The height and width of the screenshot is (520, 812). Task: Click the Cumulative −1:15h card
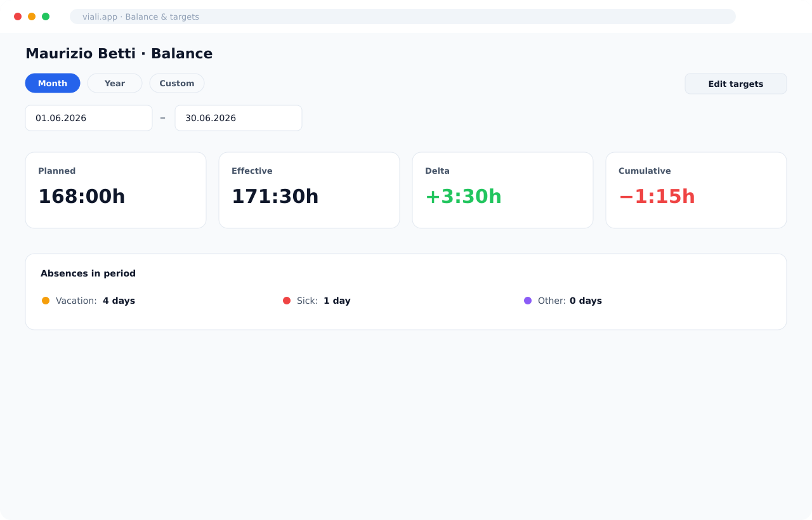tap(696, 190)
